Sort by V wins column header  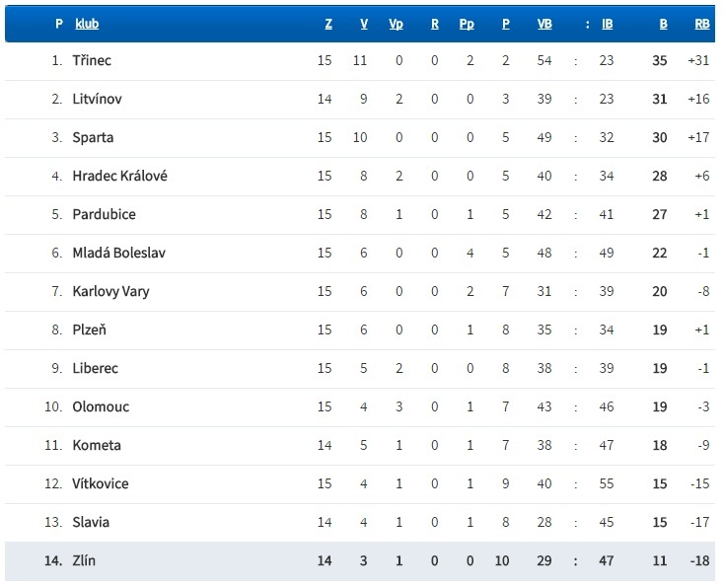tap(364, 24)
